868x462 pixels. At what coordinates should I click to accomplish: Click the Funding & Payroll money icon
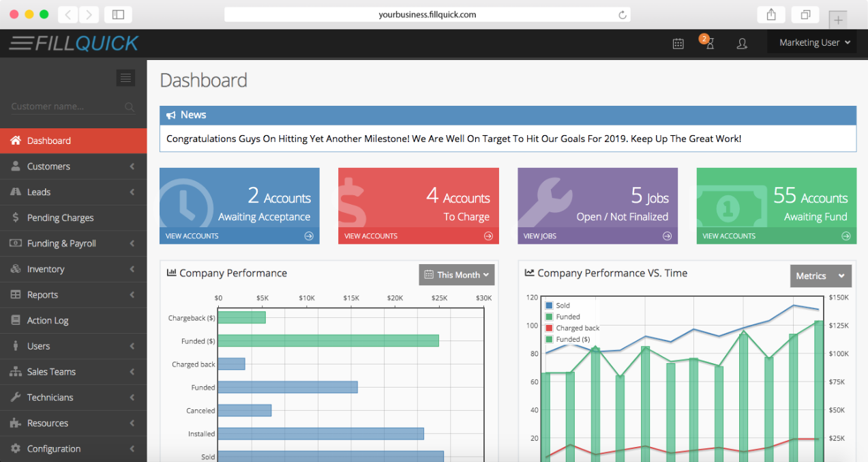(x=16, y=243)
